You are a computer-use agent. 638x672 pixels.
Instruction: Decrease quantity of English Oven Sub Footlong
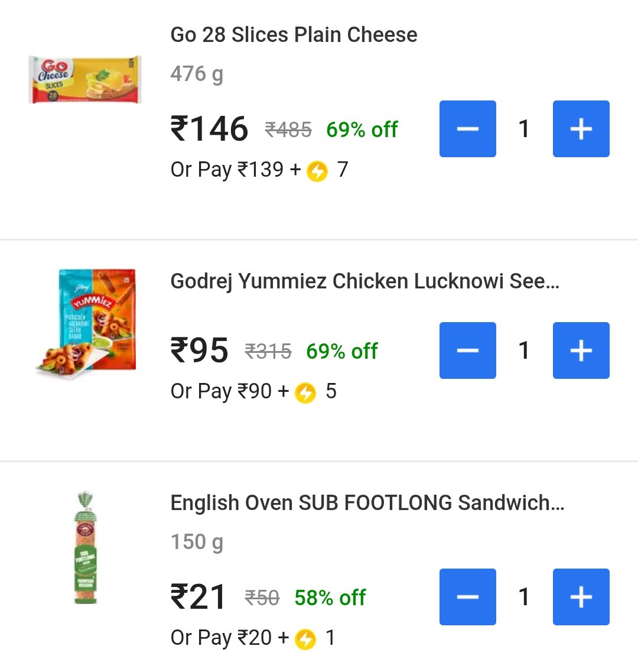[467, 596]
